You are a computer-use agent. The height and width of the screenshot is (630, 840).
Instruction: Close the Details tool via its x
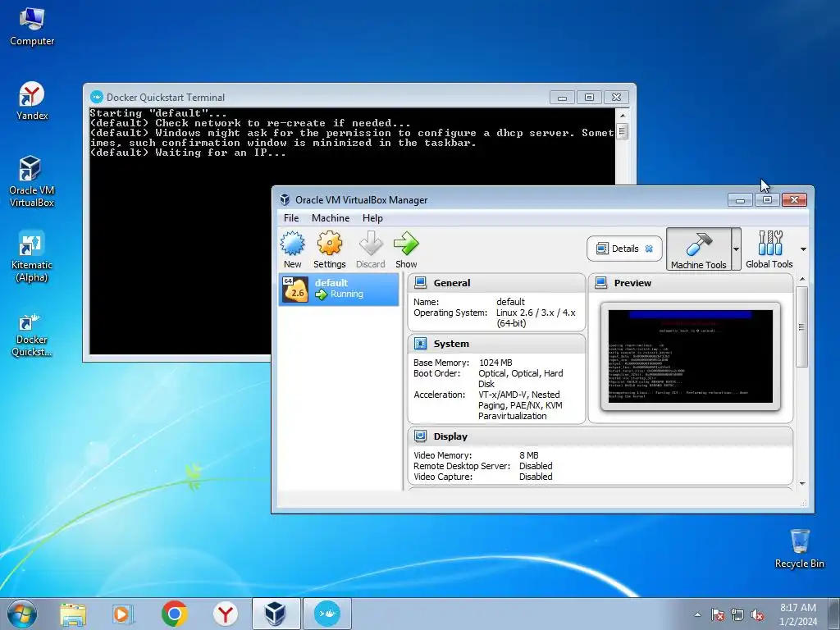tap(650, 249)
